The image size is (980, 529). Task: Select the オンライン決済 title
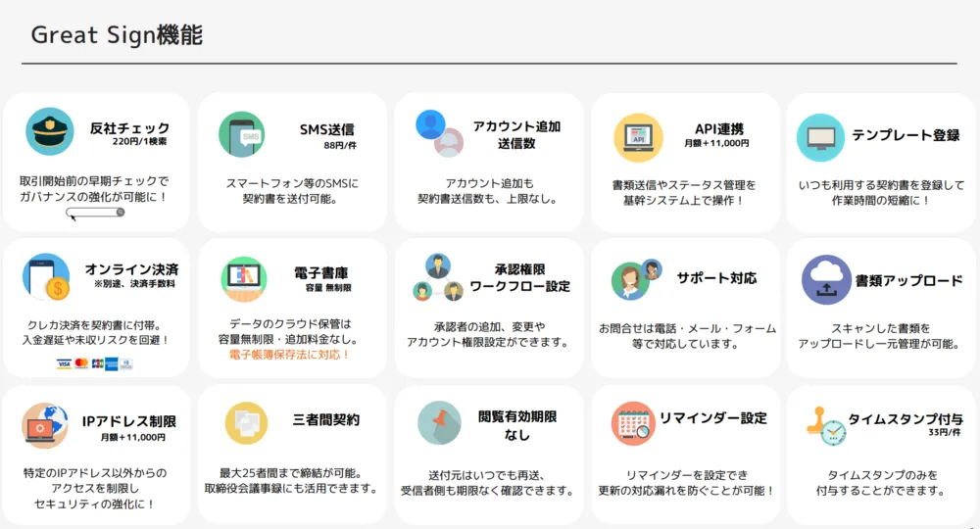tap(132, 269)
